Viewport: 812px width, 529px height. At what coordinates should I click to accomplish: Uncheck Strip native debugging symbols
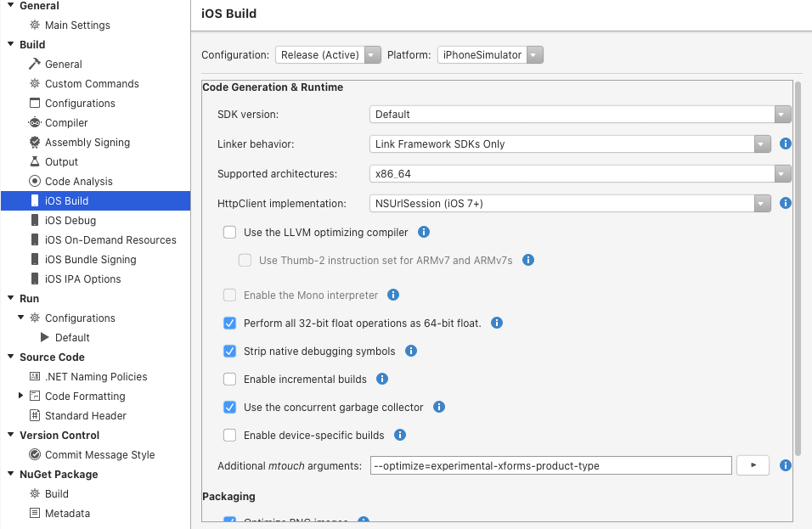[x=229, y=351]
